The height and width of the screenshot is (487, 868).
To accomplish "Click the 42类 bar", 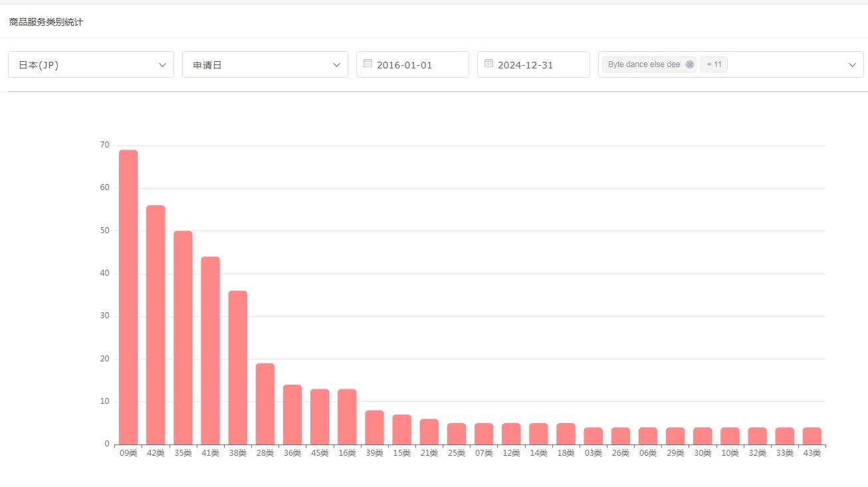I will [x=156, y=325].
